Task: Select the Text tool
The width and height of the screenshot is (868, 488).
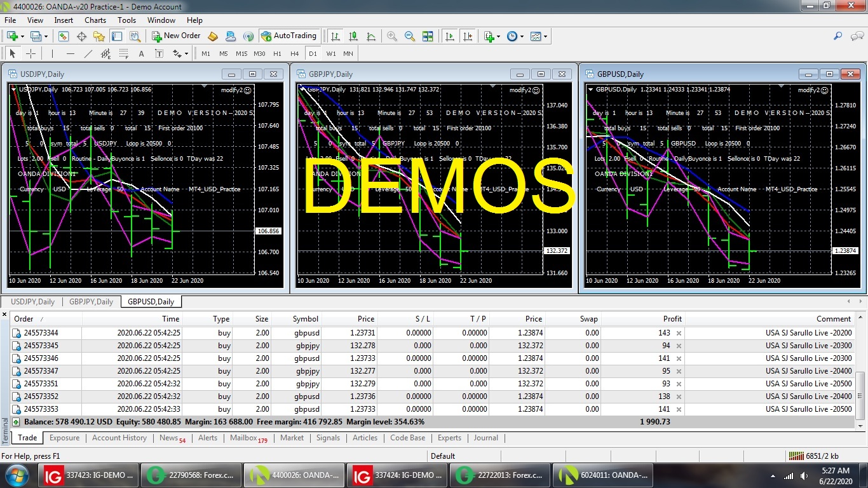Action: 141,54
